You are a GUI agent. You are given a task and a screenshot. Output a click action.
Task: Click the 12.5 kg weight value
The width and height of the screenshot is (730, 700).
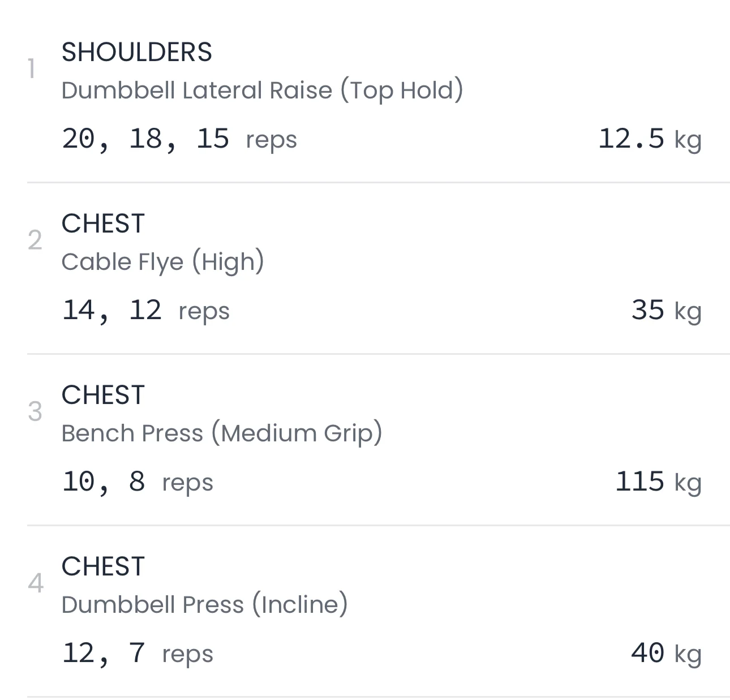(649, 139)
